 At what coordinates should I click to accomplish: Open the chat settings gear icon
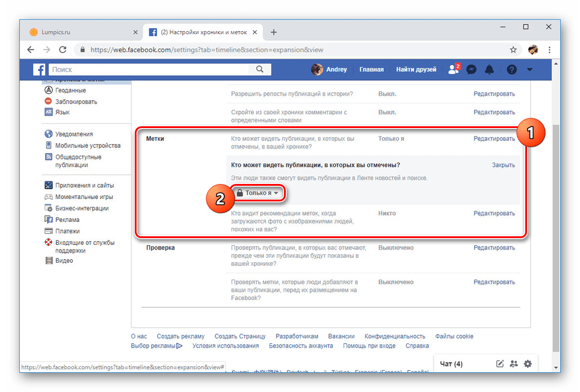coord(528,364)
